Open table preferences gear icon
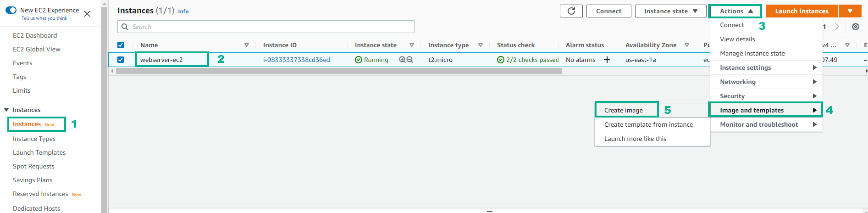The height and width of the screenshot is (213, 868). click(x=856, y=27)
